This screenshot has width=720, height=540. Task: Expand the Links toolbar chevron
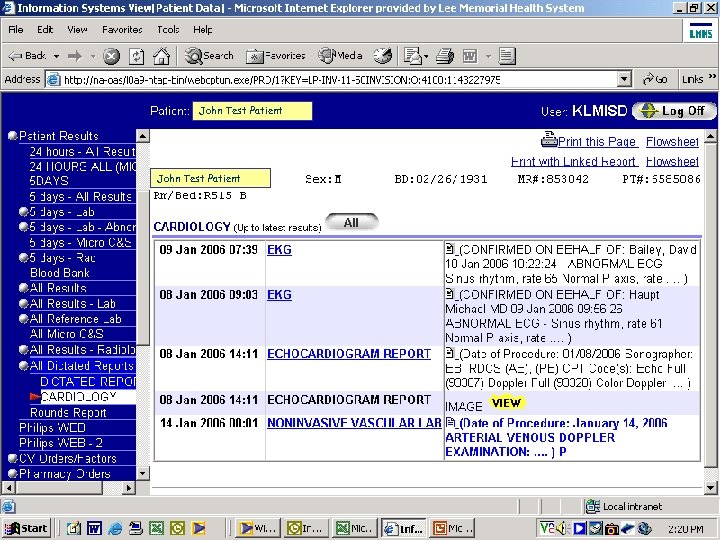(x=712, y=77)
